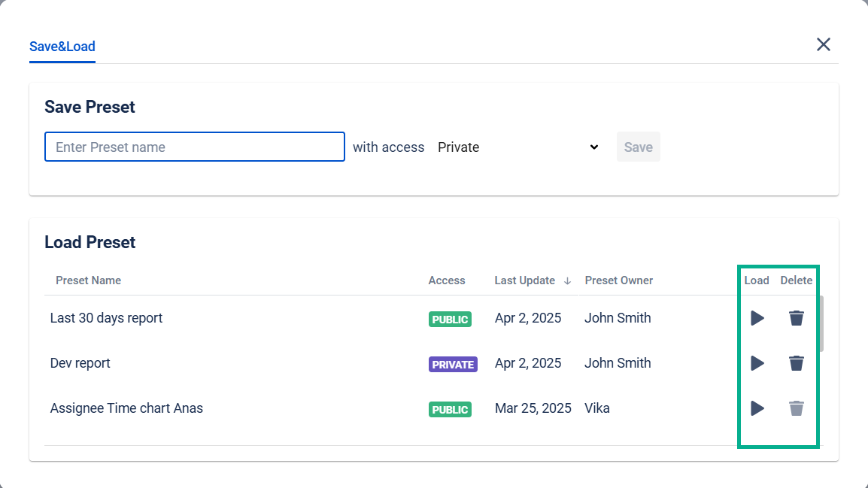The image size is (868, 488).
Task: Click the preset list scrollbar
Action: [x=823, y=323]
